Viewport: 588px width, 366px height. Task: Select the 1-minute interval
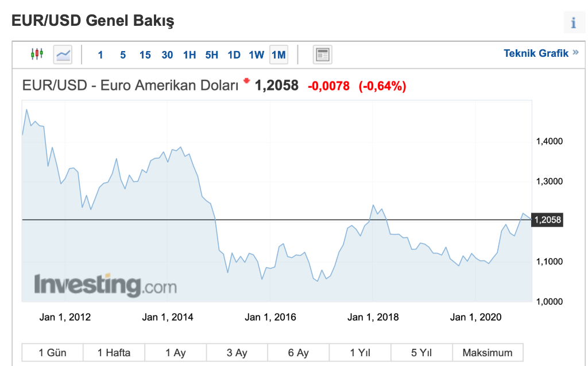[x=100, y=55]
